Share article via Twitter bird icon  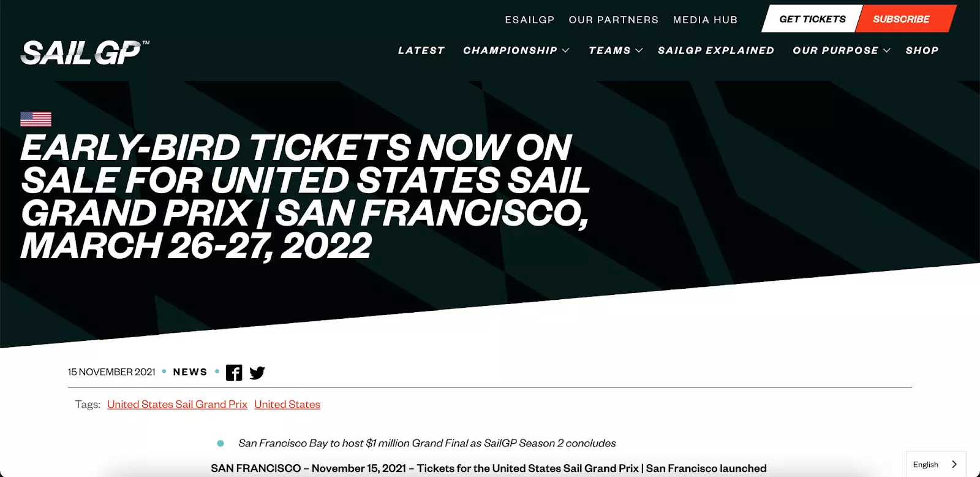click(257, 373)
